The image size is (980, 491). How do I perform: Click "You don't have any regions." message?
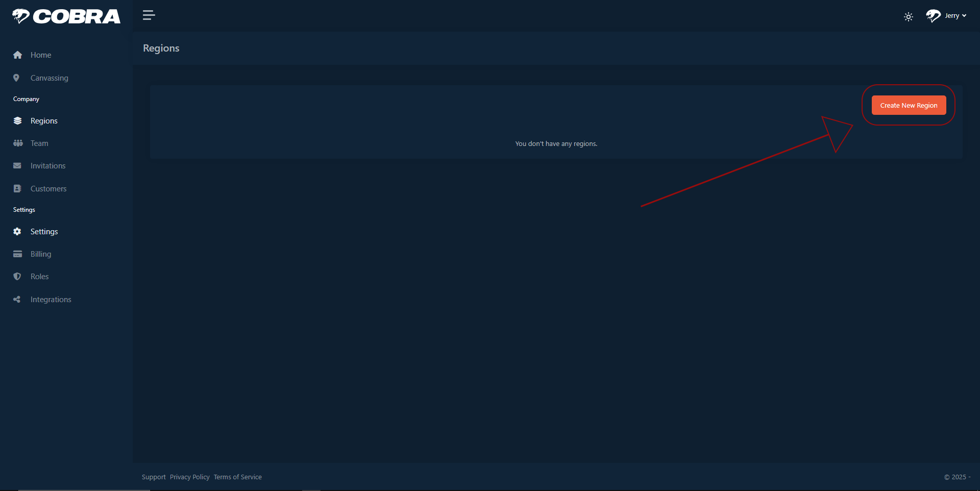point(556,144)
